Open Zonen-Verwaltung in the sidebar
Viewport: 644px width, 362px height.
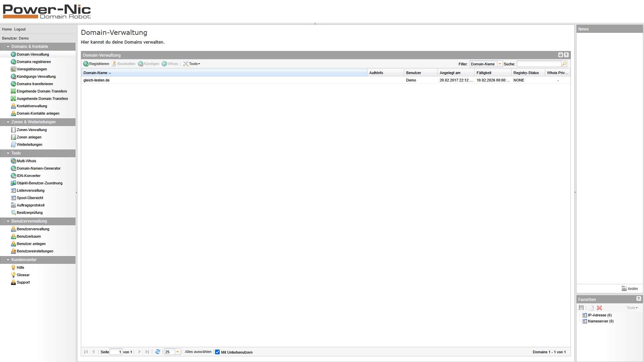coord(32,130)
